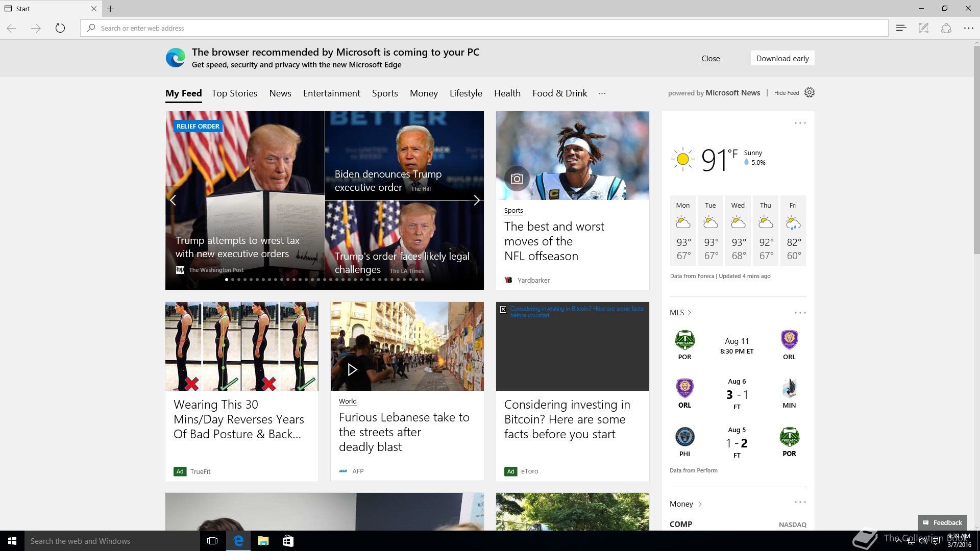
Task: Click the address bar search field
Action: pos(484,28)
